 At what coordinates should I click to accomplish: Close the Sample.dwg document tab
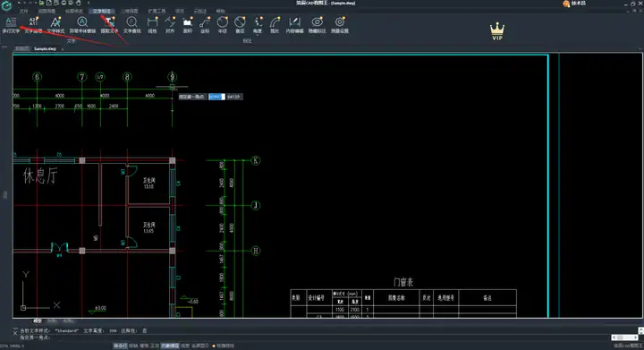point(63,49)
